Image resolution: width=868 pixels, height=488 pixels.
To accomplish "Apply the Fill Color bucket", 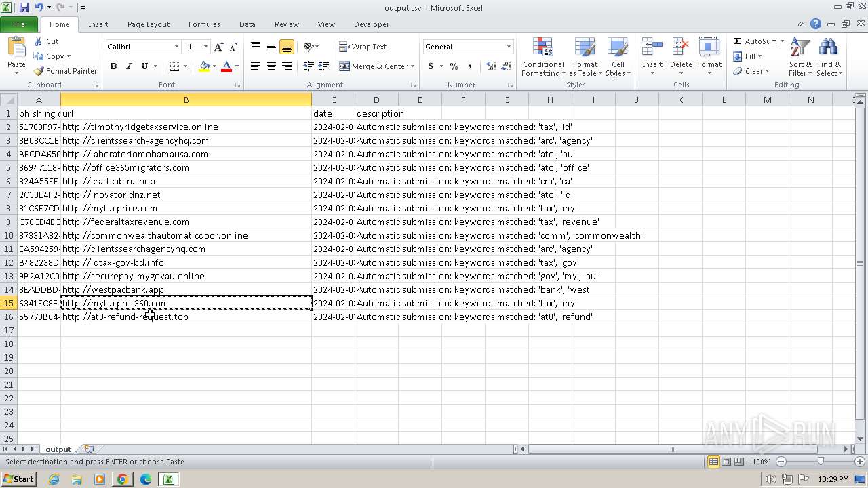I will coord(204,66).
